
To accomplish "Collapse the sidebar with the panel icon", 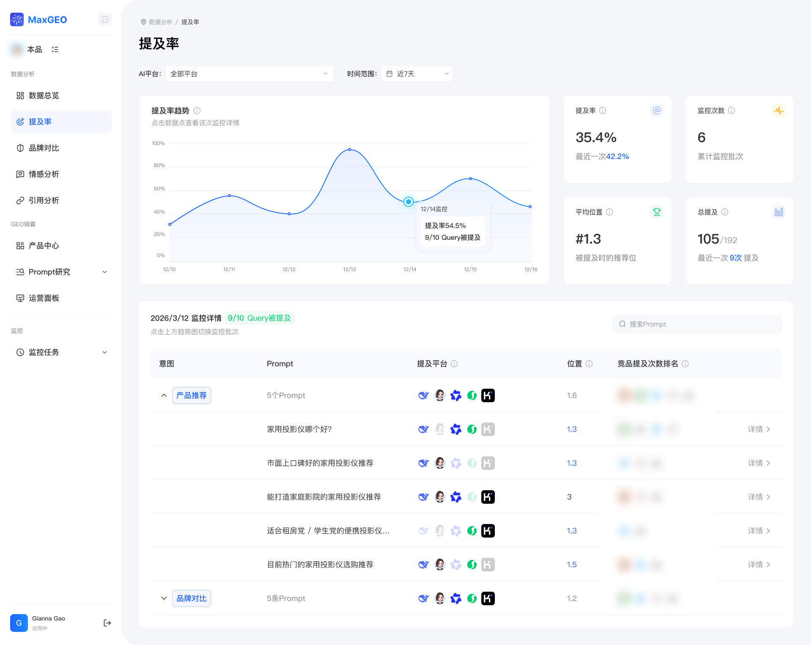I will 105,19.
